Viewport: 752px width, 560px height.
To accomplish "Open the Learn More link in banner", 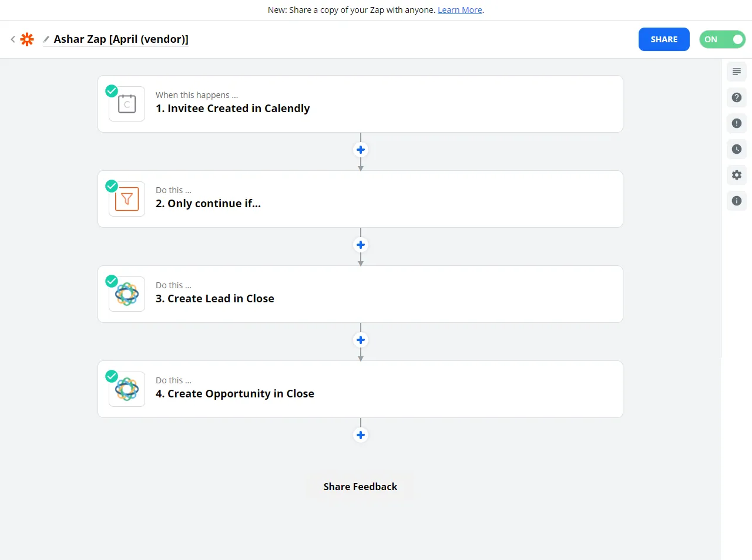I will (460, 10).
